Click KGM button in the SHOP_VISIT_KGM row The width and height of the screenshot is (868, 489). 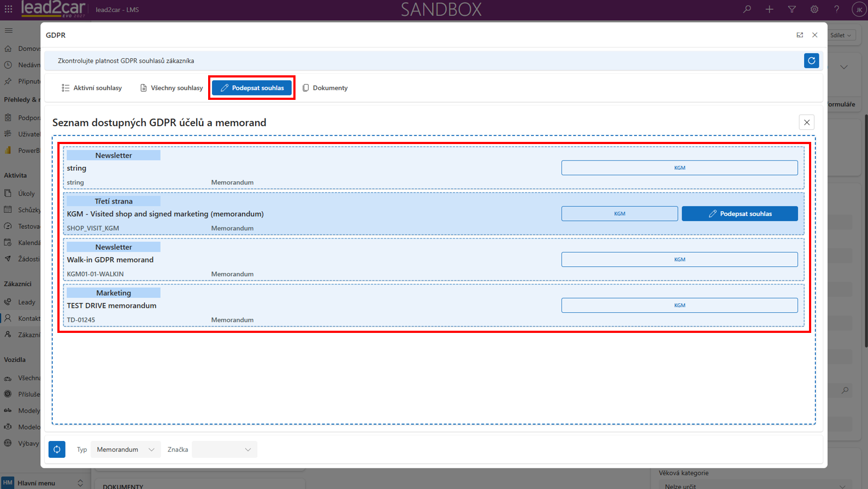[619, 213]
